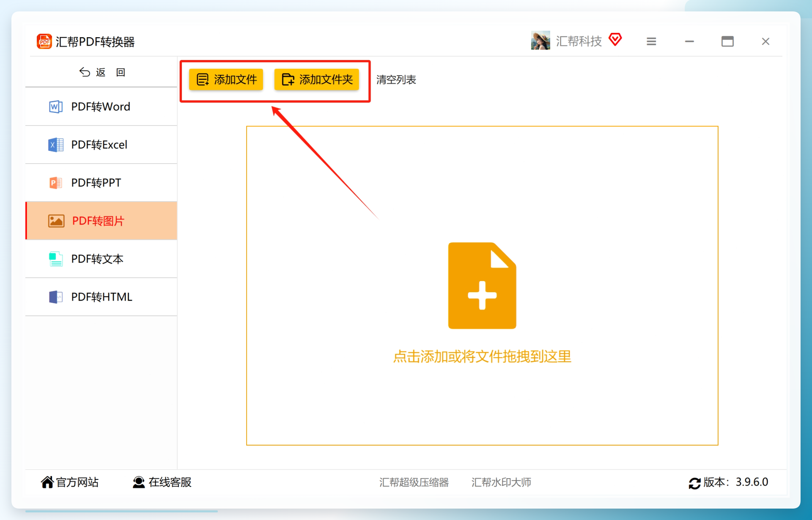Click the 添加文件夹 button
This screenshot has width=812, height=520.
coord(316,79)
